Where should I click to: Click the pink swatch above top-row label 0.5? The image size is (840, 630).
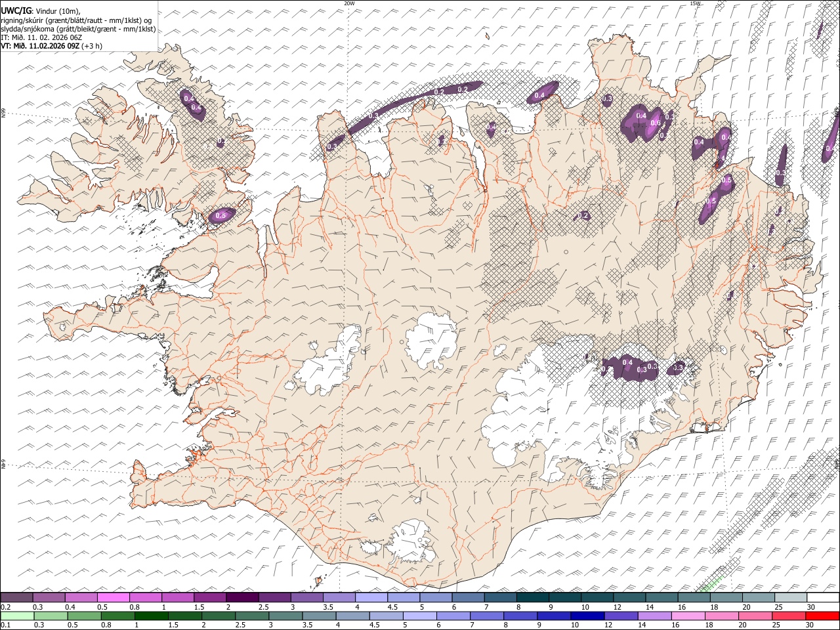coord(113,597)
